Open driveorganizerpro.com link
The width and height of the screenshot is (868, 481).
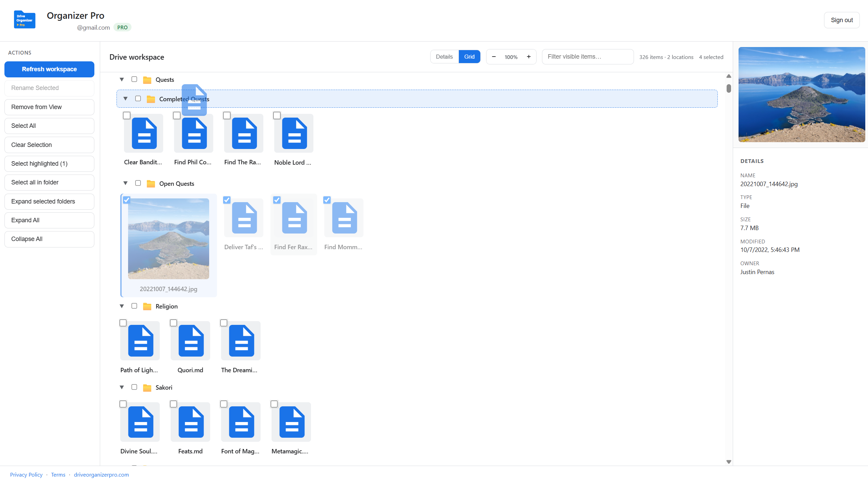(101, 475)
